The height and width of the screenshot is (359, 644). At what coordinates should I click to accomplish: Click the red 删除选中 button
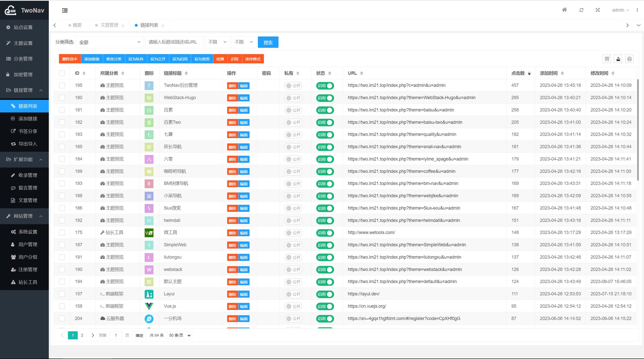coord(70,59)
